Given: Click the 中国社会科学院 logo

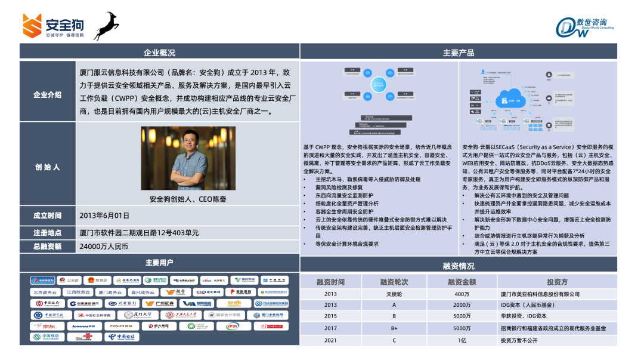Looking at the screenshot, I should pos(94,315).
